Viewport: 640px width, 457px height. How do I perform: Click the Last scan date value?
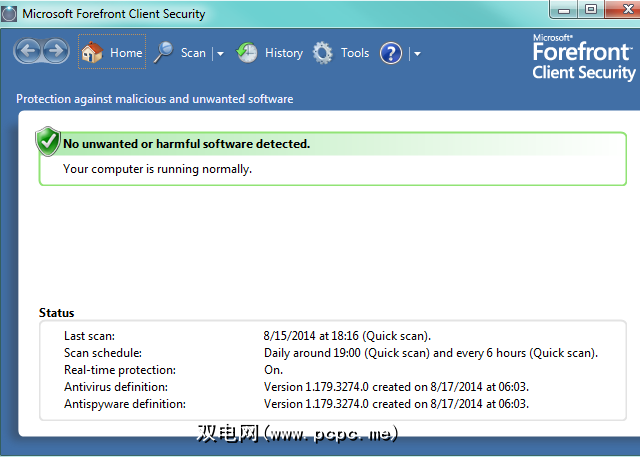click(353, 337)
